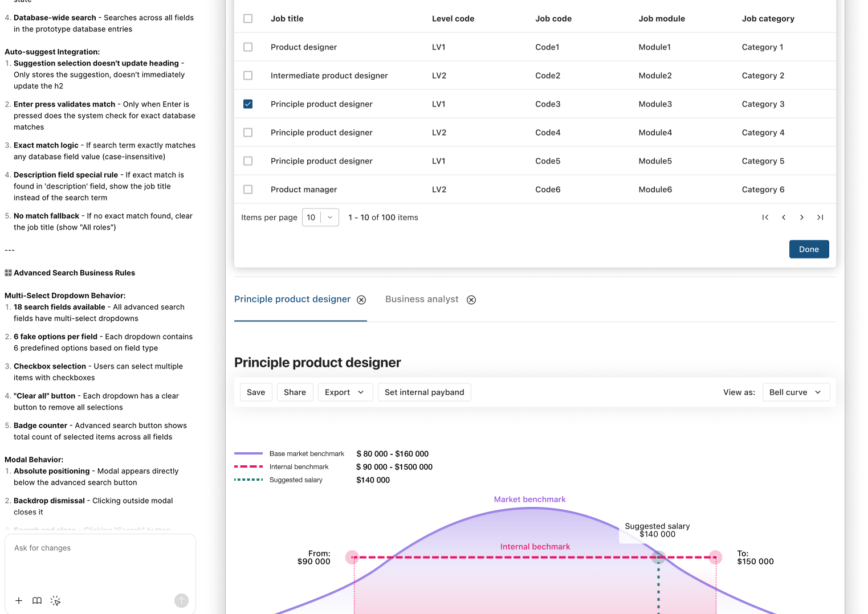868x614 pixels.
Task: Uncheck the Code3 row checkbox
Action: coord(248,104)
